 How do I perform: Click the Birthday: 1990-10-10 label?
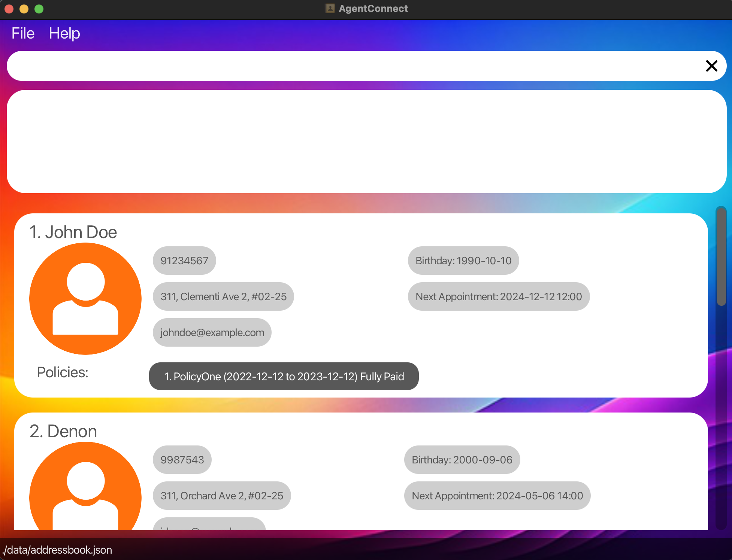coord(463,261)
